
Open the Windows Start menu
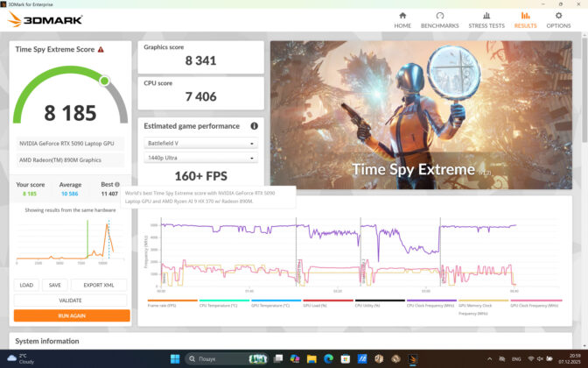coord(175,359)
